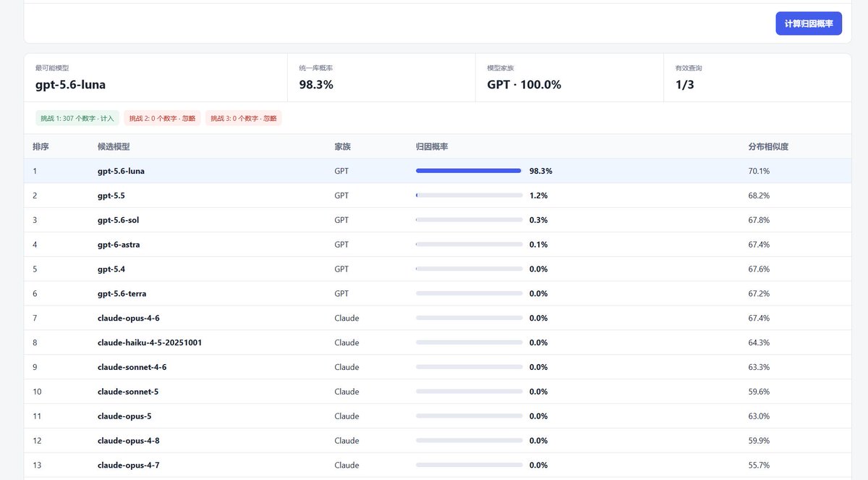Click the 家族 column header
Viewport: 868px width, 480px height.
coord(343,146)
